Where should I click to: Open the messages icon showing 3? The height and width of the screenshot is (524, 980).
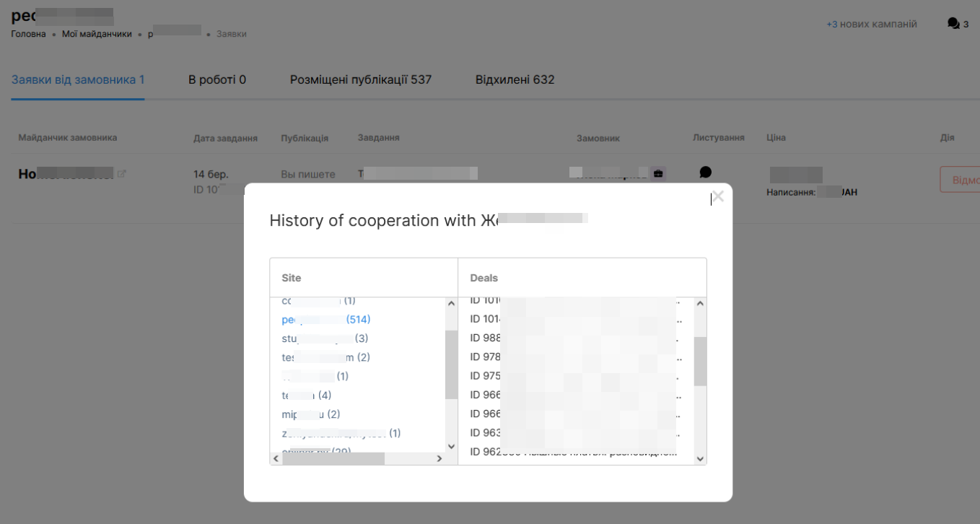pyautogui.click(x=953, y=25)
